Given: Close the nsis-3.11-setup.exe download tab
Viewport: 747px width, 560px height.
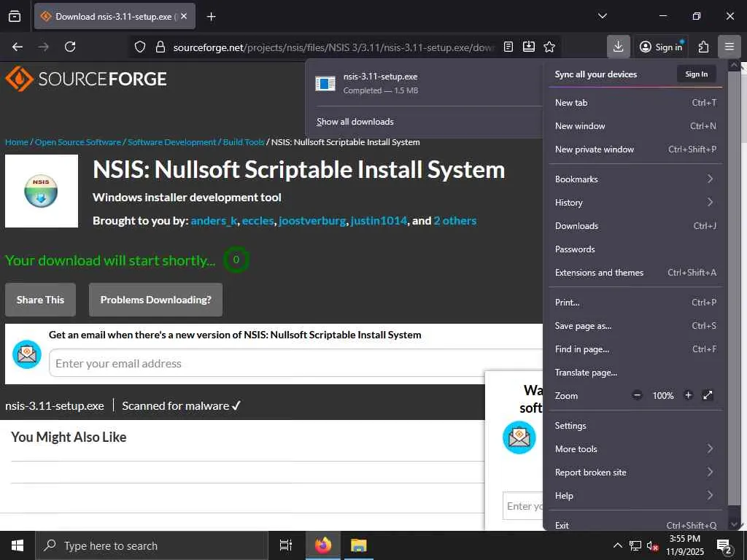Looking at the screenshot, I should pyautogui.click(x=184, y=16).
